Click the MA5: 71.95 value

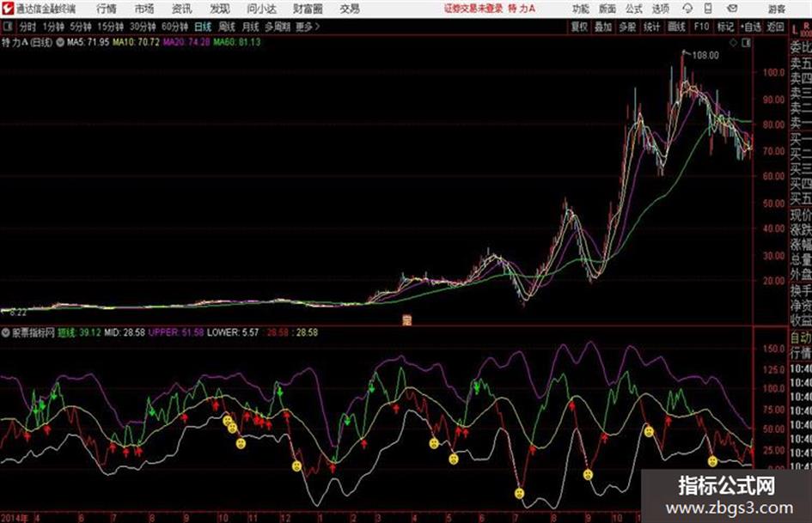point(88,42)
